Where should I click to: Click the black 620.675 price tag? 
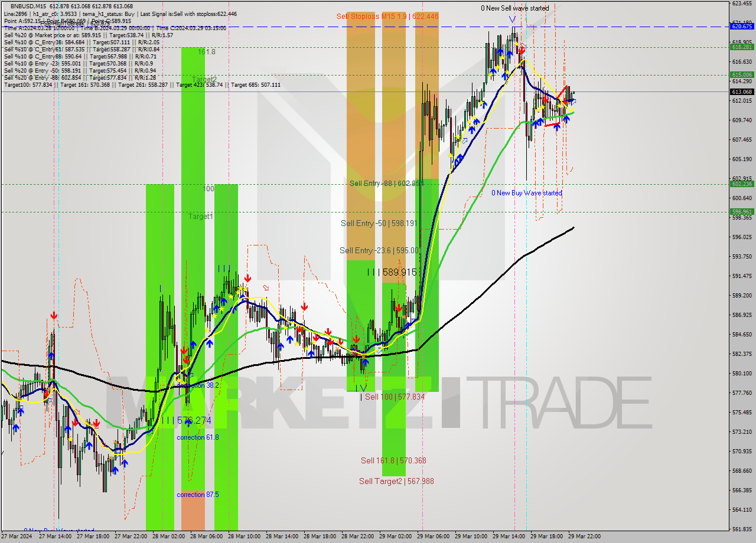(x=742, y=26)
